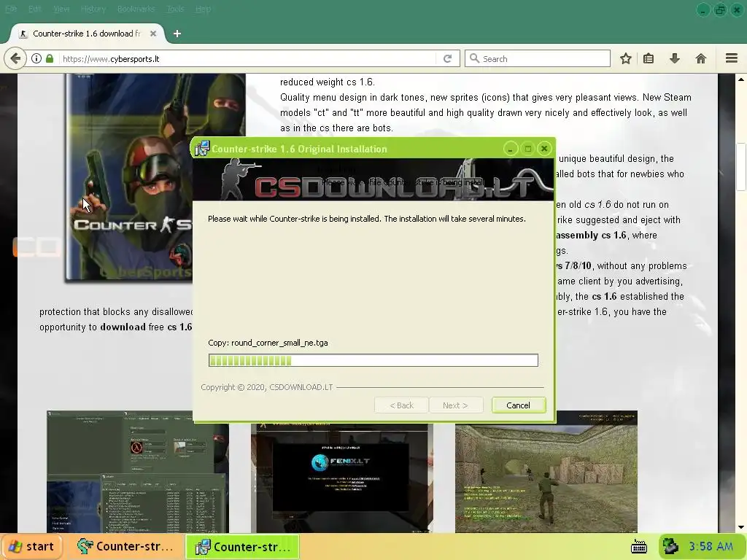Click the disabled Back button
The width and height of the screenshot is (747, 560).
click(x=401, y=405)
